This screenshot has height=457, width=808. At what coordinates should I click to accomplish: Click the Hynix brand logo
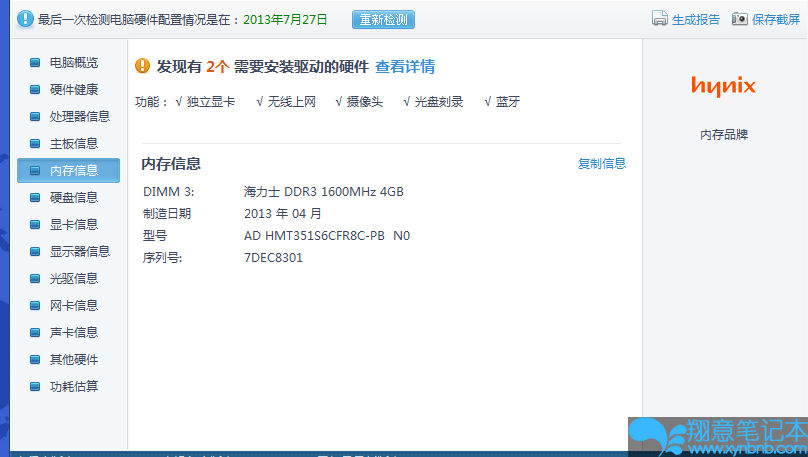tap(724, 85)
